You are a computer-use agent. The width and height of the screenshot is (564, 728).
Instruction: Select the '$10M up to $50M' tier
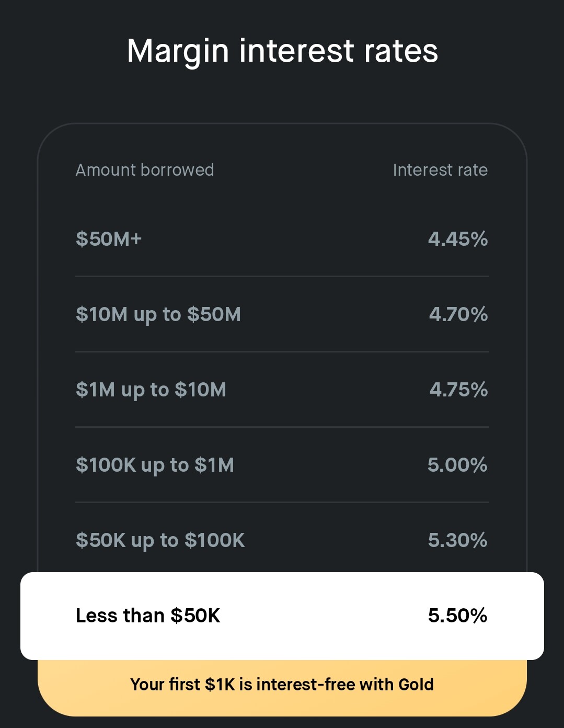[x=158, y=314]
